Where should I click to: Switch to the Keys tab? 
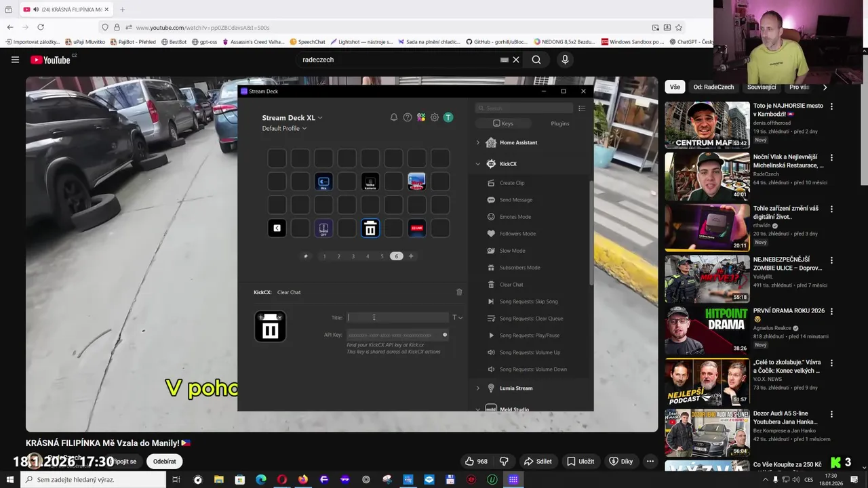[x=503, y=123]
